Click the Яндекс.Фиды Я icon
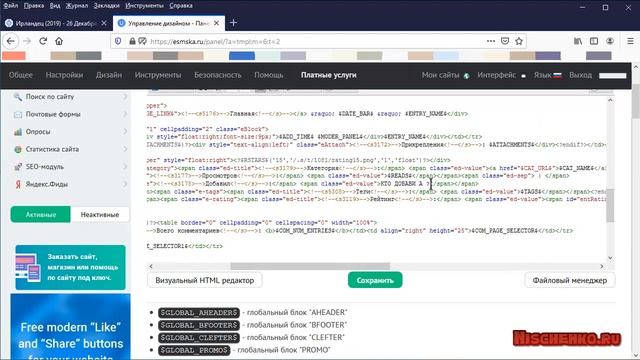This screenshot has height=360, width=640. [18, 184]
